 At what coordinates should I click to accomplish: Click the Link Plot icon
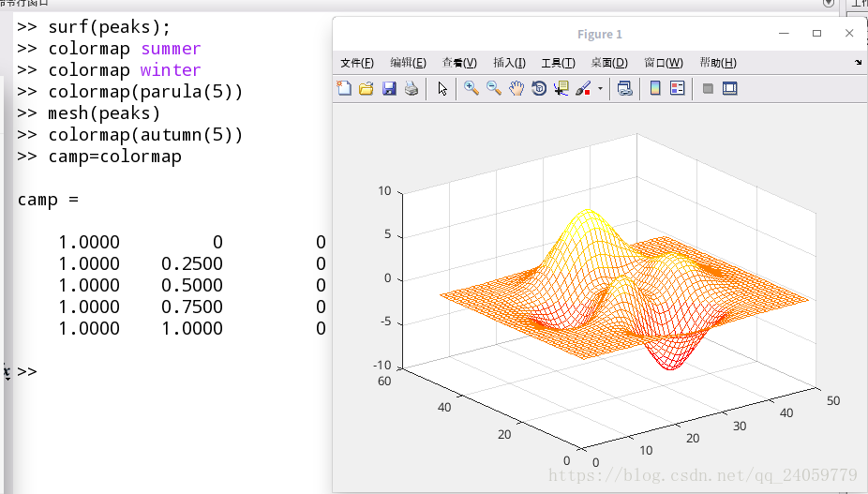[625, 89]
